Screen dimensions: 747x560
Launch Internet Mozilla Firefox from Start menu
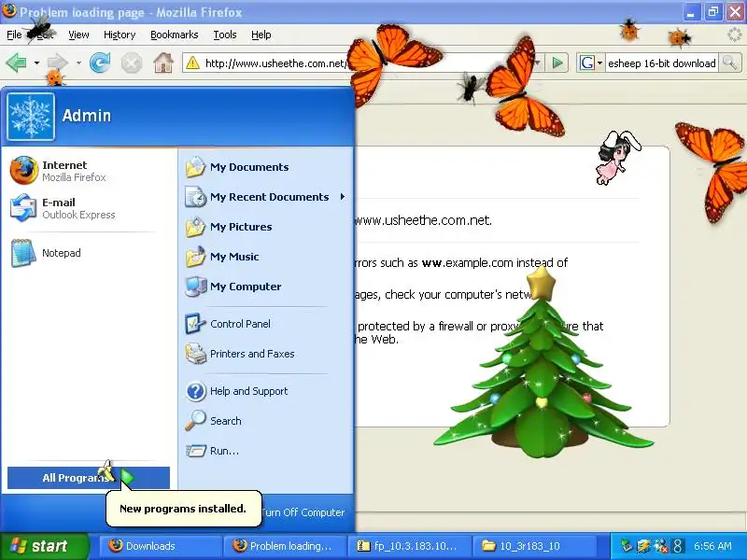coord(89,171)
